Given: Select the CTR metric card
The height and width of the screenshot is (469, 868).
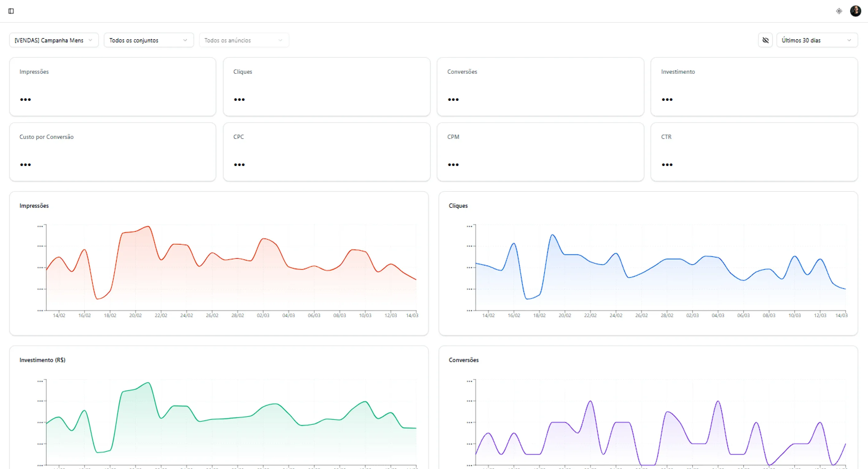Looking at the screenshot, I should coord(754,152).
